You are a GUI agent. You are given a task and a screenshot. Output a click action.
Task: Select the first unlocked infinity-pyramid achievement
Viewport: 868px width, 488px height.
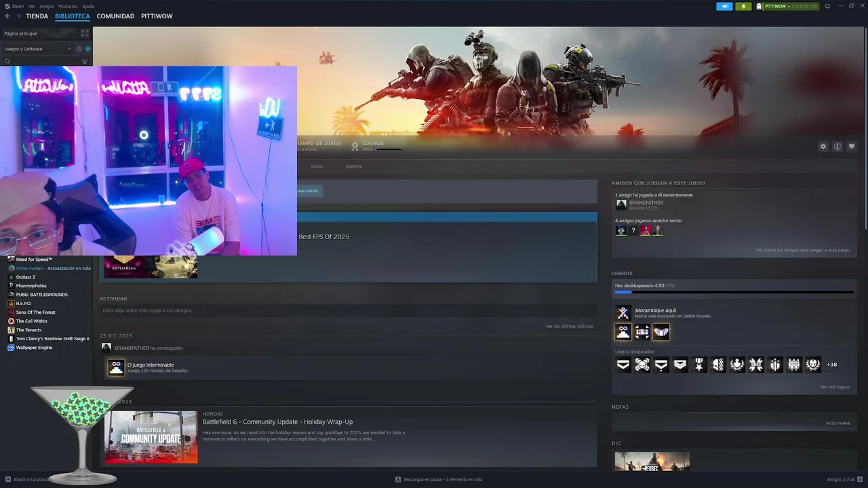[623, 331]
